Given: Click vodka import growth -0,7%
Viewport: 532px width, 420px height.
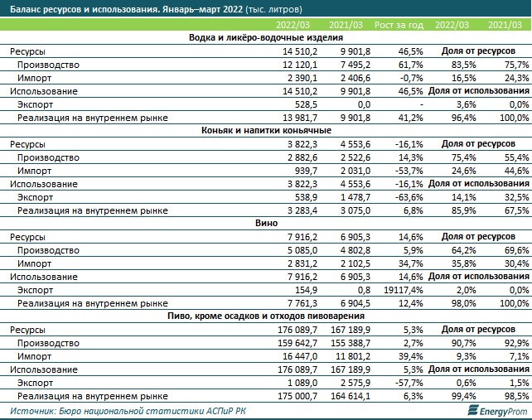Looking at the screenshot, I should [412, 78].
